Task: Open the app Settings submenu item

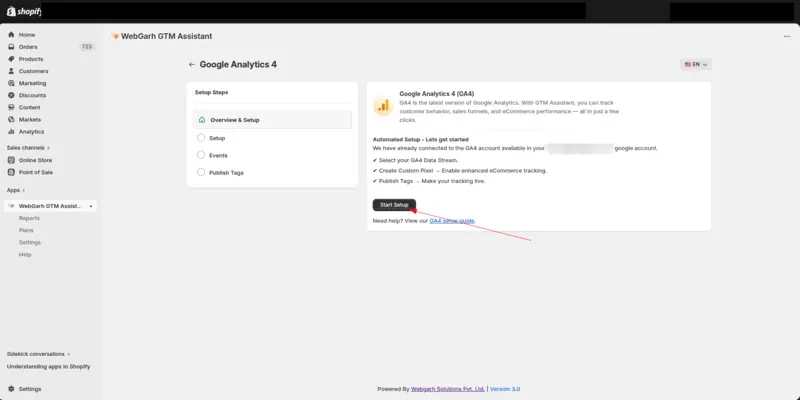Action: coord(30,242)
